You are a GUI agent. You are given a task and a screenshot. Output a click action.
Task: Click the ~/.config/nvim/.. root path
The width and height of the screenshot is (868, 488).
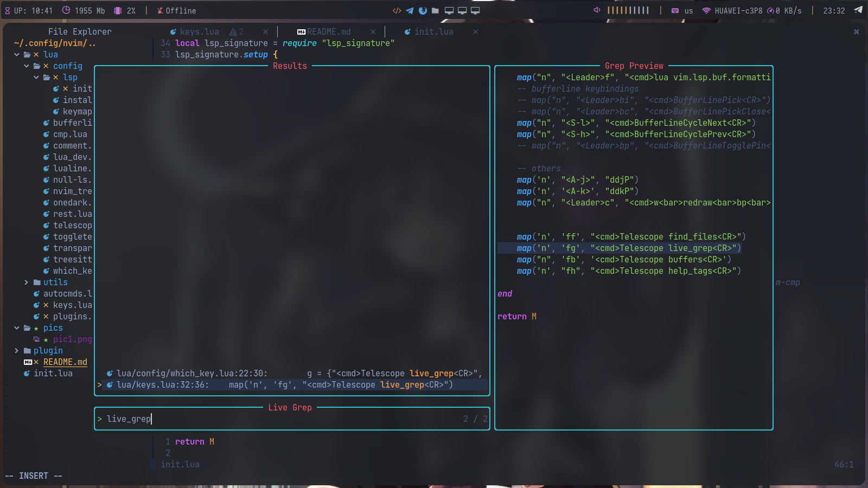click(55, 43)
